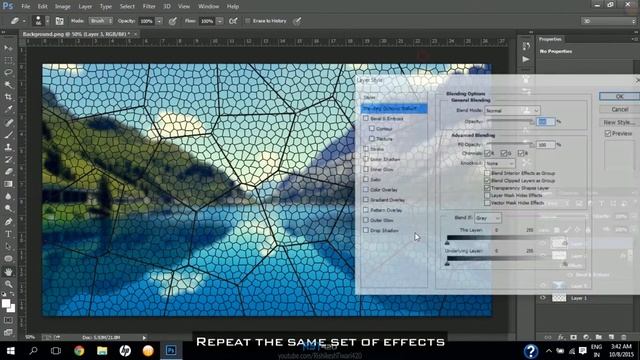Enable the Color Overlay style checkbox
This screenshot has height=360, width=640.
click(x=366, y=190)
